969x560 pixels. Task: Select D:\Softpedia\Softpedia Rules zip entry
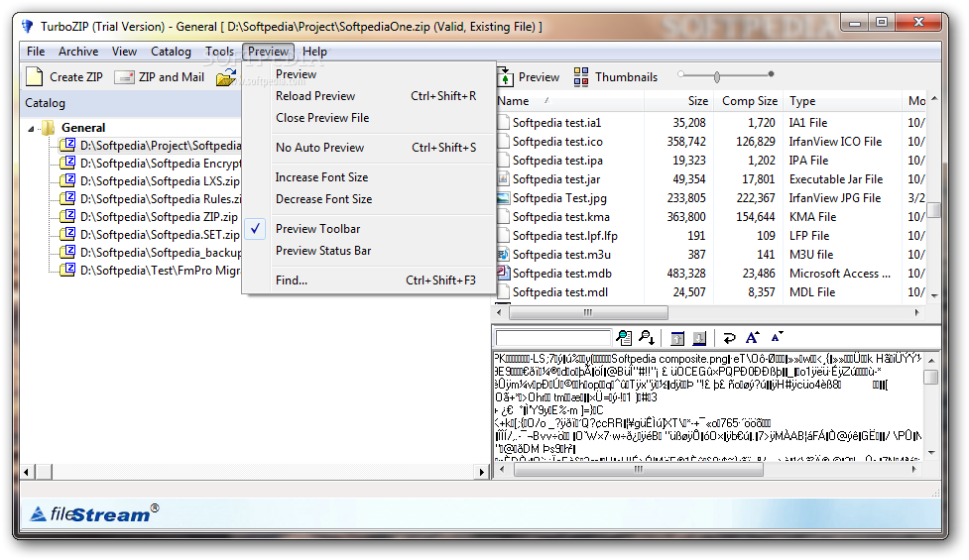click(161, 199)
